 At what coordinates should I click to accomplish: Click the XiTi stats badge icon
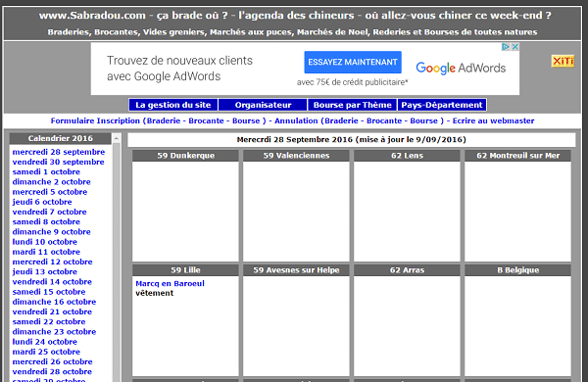(563, 61)
